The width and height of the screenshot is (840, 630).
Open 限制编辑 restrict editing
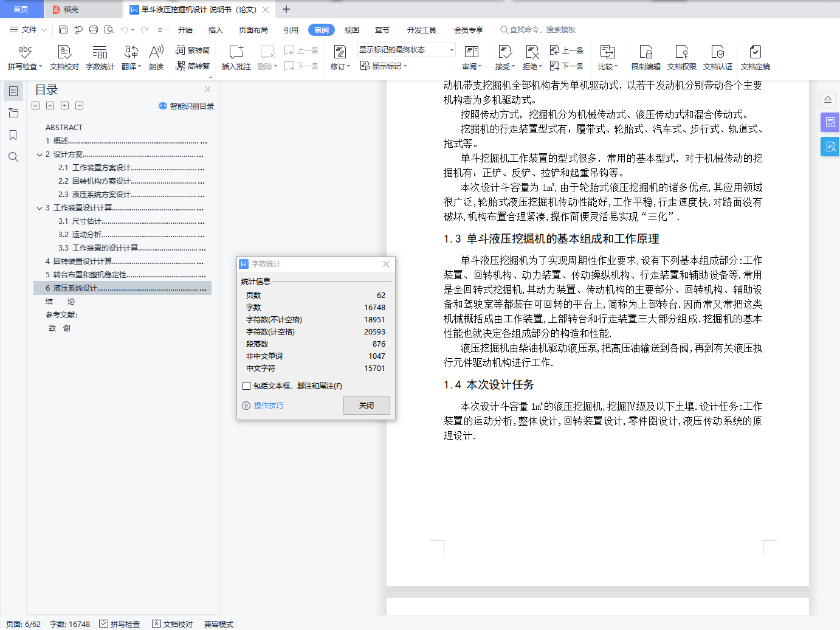click(x=646, y=58)
